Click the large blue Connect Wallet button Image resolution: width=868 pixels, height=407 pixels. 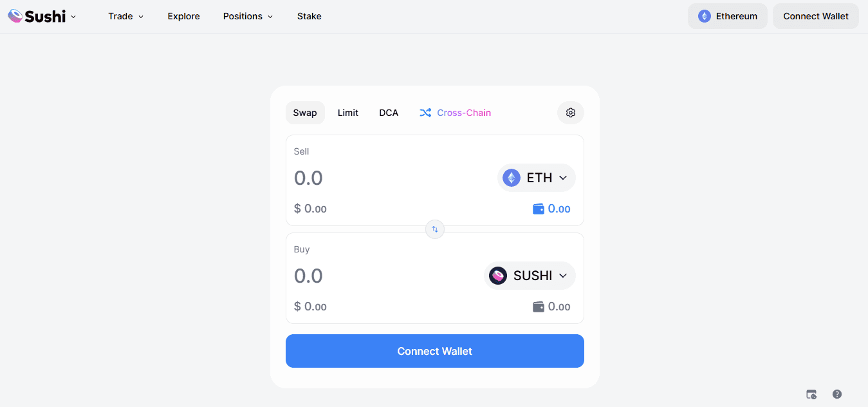tap(435, 351)
